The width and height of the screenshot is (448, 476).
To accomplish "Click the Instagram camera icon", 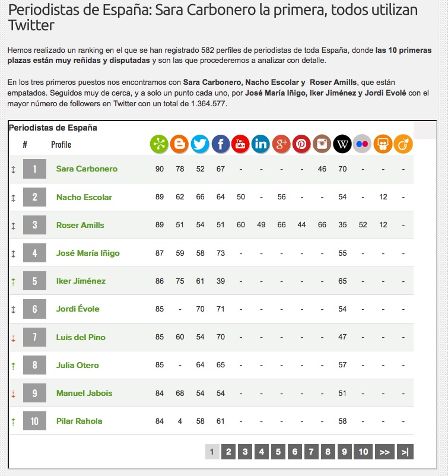I will 322,144.
